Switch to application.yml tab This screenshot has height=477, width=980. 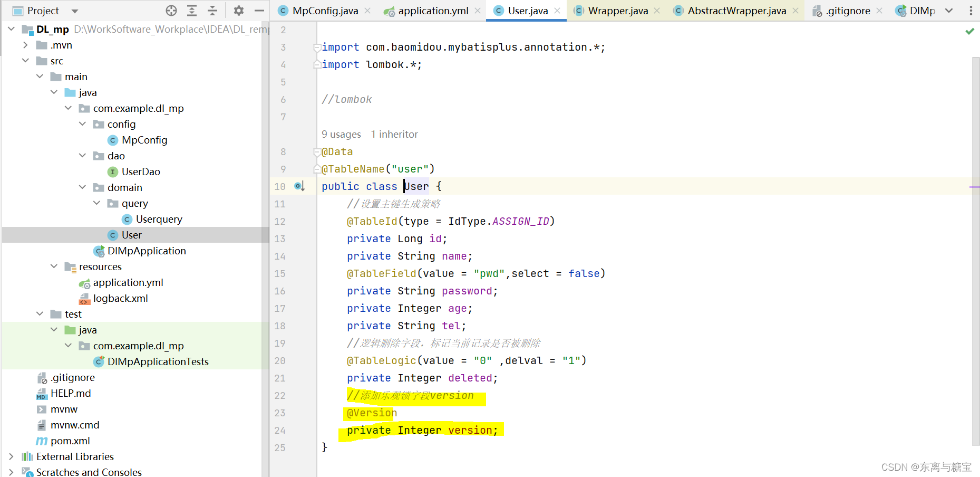click(x=433, y=11)
